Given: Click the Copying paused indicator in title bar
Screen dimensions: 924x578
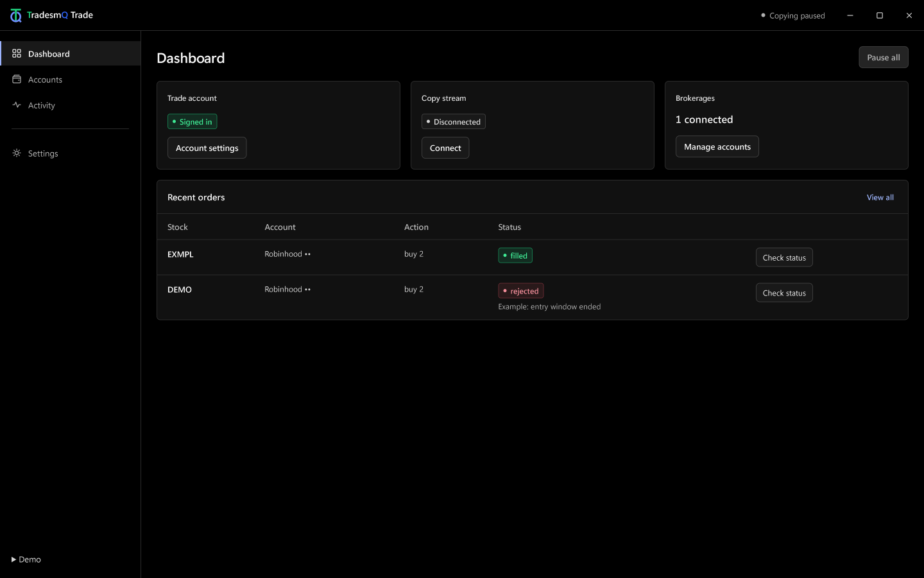Looking at the screenshot, I should click(x=793, y=15).
